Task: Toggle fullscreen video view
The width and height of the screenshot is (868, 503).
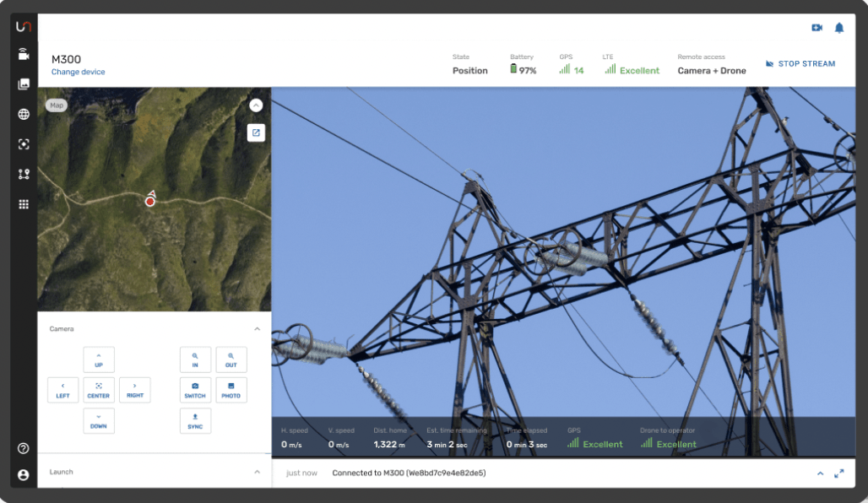Action: tap(838, 473)
